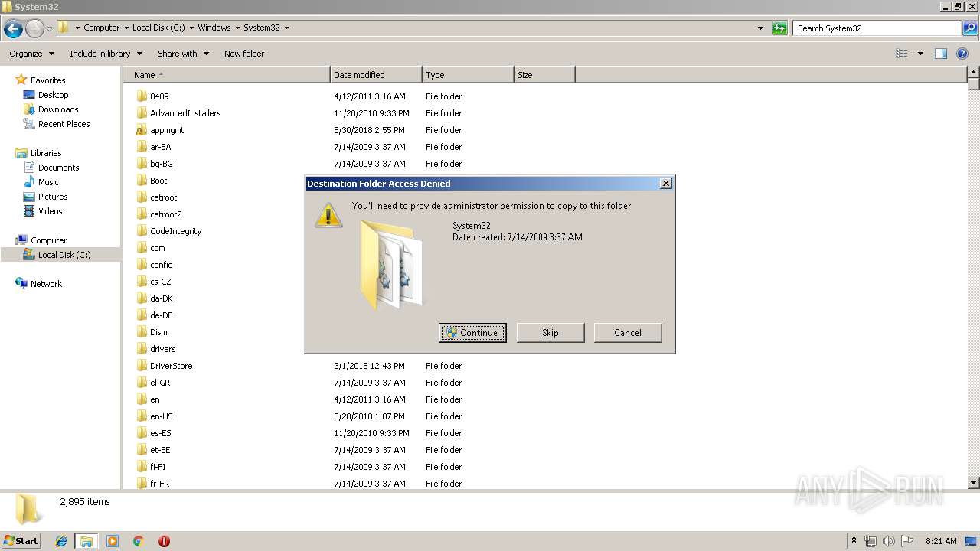The height and width of the screenshot is (551, 980).
Task: Open Include in library dropdown
Action: pos(106,54)
